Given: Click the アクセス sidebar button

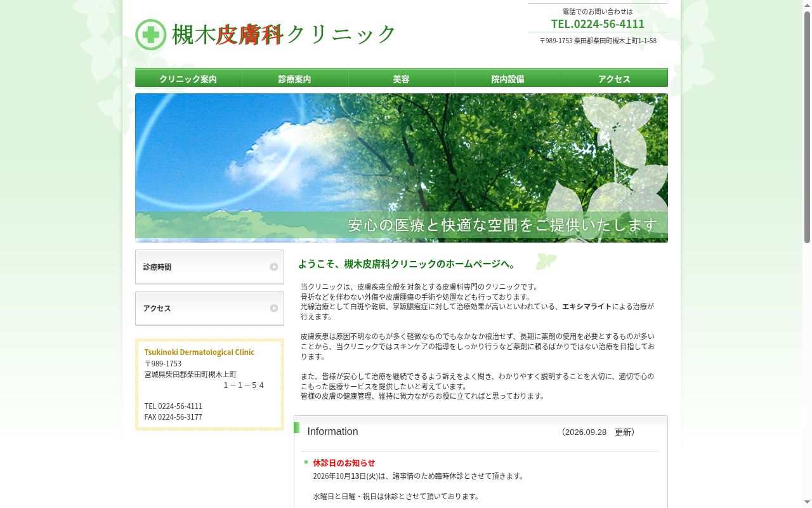Looking at the screenshot, I should pos(209,308).
